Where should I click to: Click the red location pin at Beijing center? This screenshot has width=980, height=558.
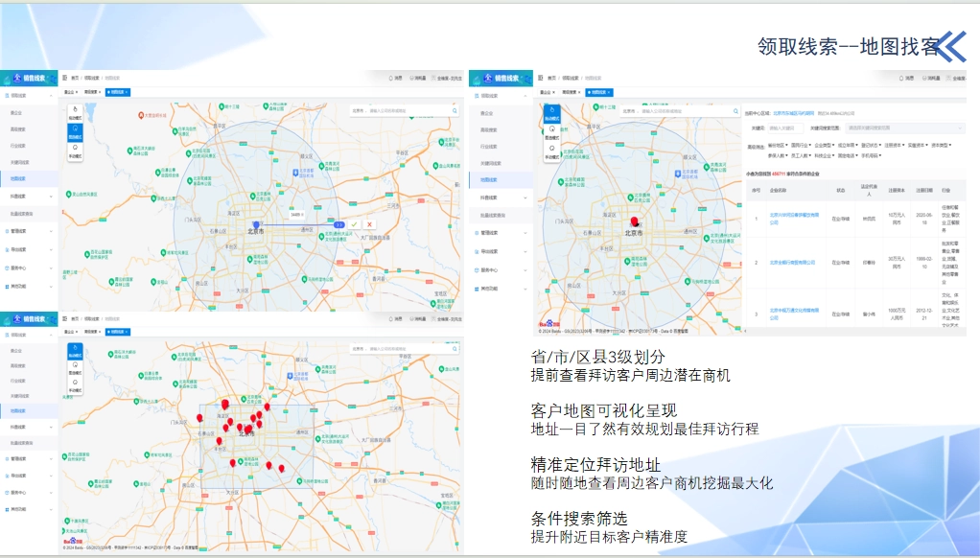(635, 221)
